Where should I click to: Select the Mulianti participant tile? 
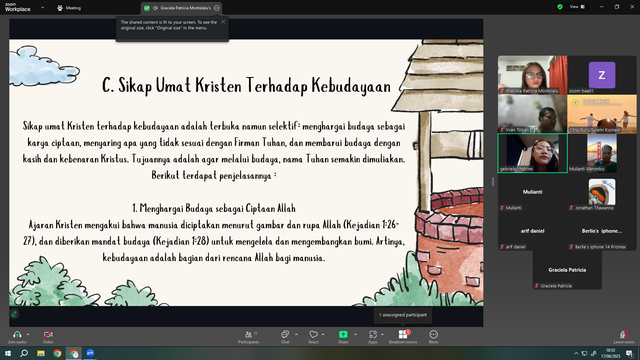[x=532, y=192]
